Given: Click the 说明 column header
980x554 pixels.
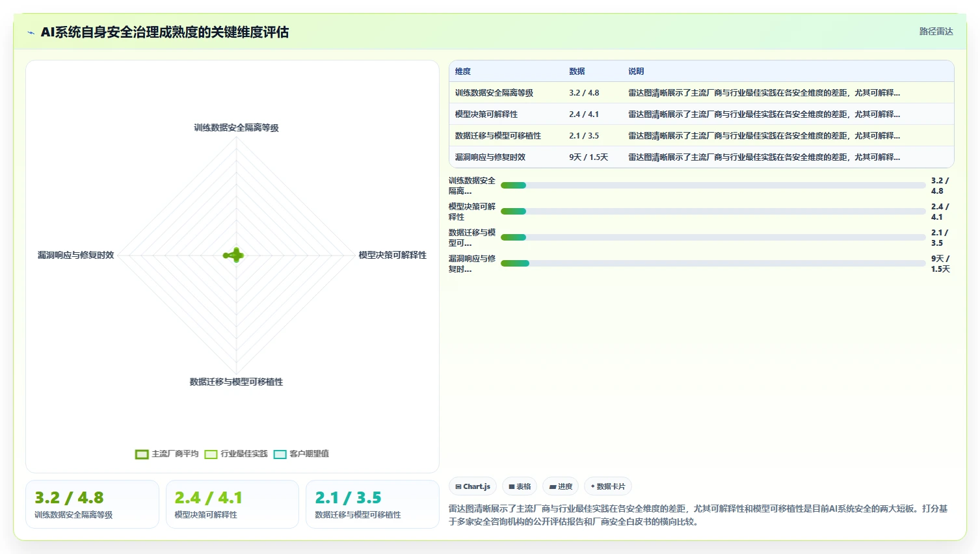Looking at the screenshot, I should 636,72.
